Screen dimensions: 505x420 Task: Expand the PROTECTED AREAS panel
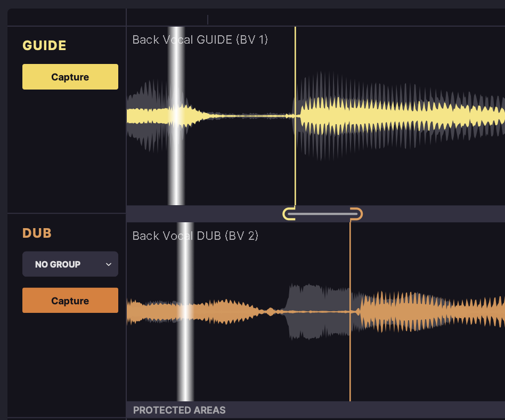coord(179,410)
